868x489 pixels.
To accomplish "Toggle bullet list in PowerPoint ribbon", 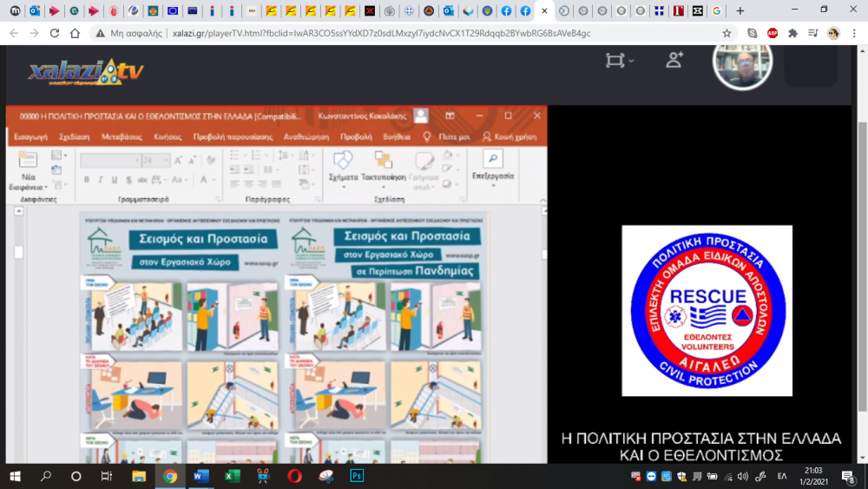I will (x=236, y=155).
